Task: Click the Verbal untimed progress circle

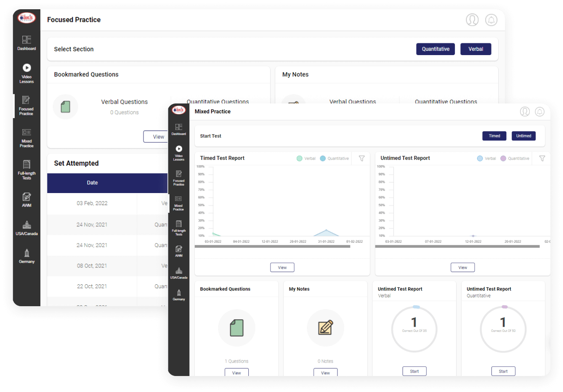Action: pos(414,329)
